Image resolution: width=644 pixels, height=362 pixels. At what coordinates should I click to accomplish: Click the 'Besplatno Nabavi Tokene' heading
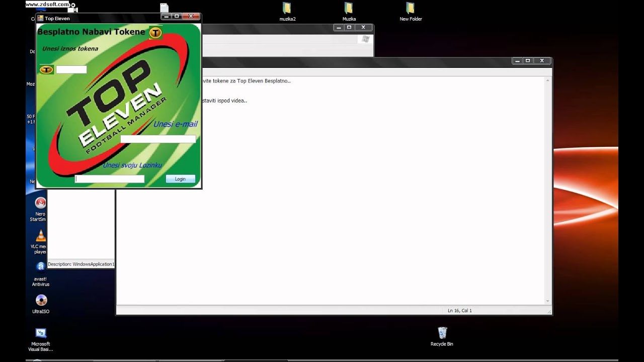point(92,32)
